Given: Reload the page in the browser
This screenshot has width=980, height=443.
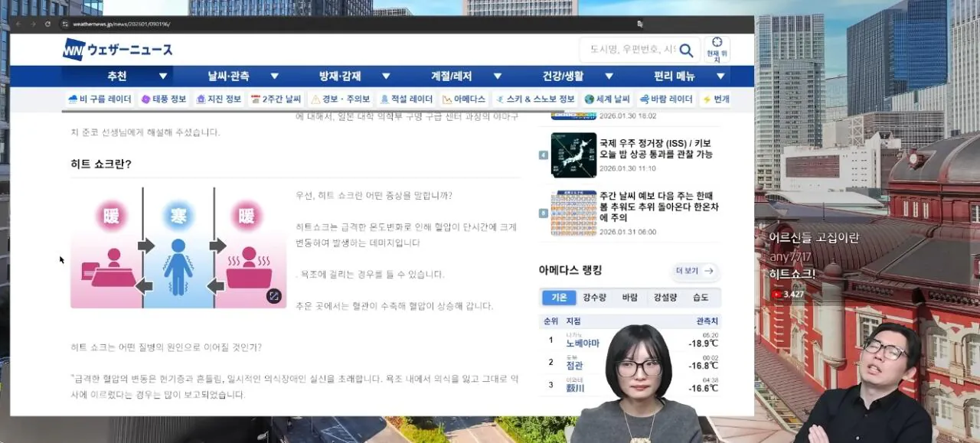Looking at the screenshot, I should [x=48, y=24].
